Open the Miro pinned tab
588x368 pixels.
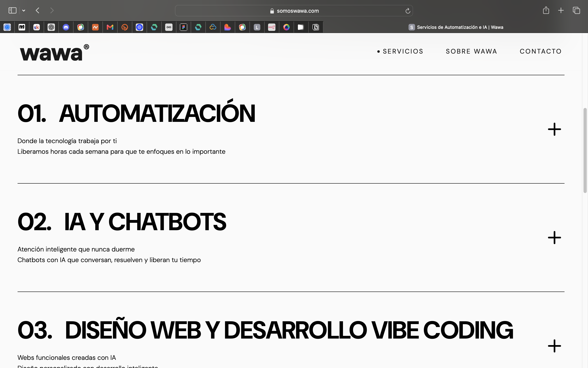click(22, 27)
